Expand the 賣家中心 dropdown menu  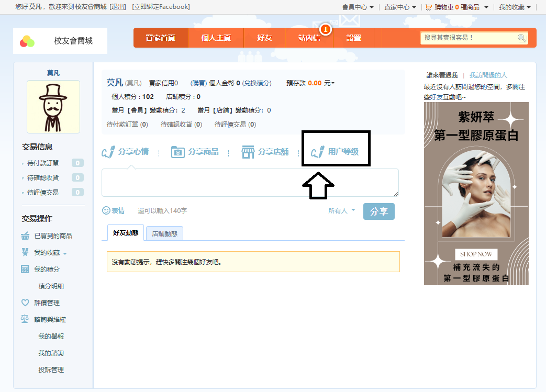(400, 7)
